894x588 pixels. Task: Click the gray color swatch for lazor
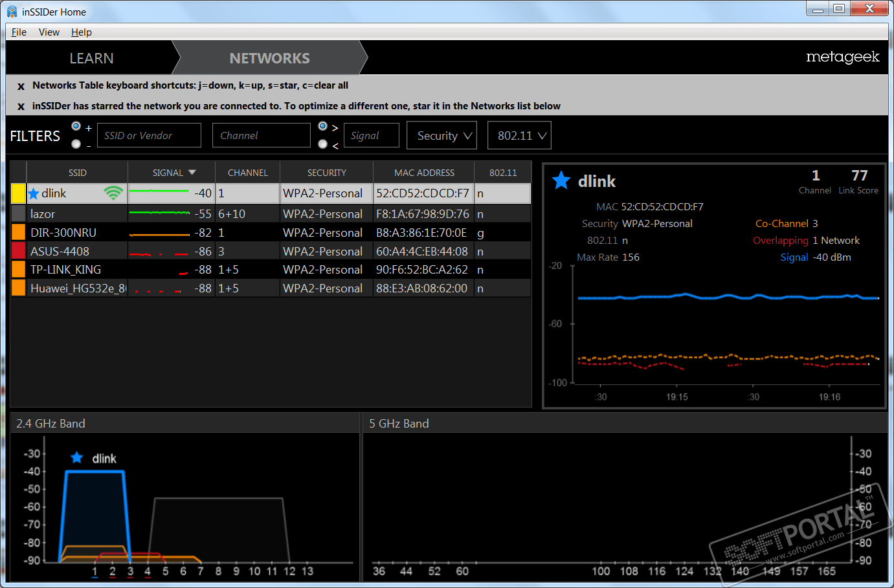point(18,213)
